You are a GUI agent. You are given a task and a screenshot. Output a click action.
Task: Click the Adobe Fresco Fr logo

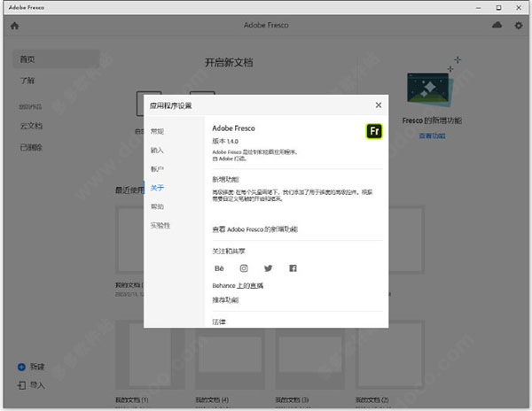(x=374, y=131)
